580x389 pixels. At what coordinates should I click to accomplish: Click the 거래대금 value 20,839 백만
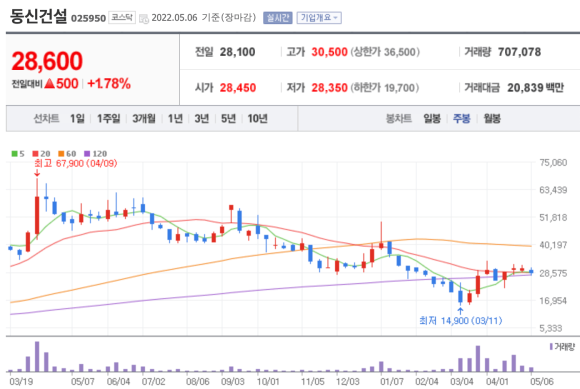536,88
